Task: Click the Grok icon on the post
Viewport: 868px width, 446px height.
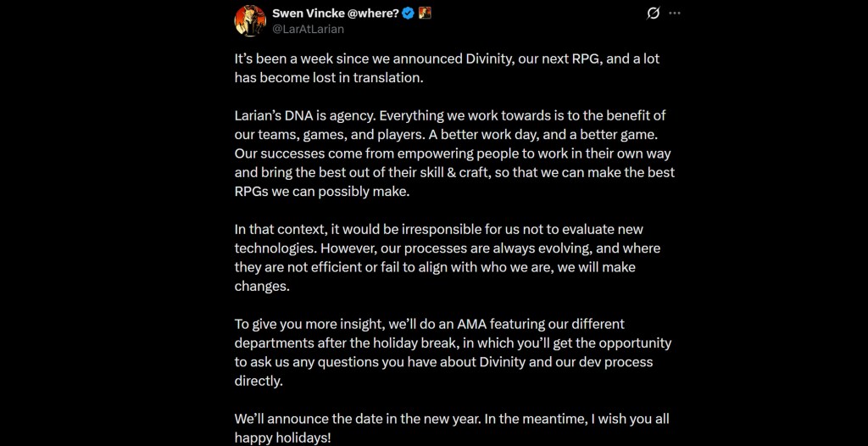Action: pyautogui.click(x=653, y=14)
